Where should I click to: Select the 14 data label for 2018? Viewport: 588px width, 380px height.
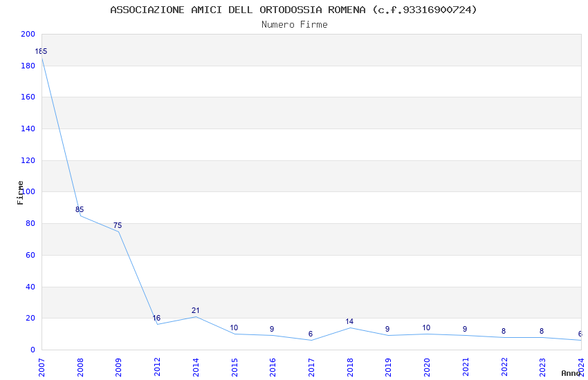coord(349,321)
